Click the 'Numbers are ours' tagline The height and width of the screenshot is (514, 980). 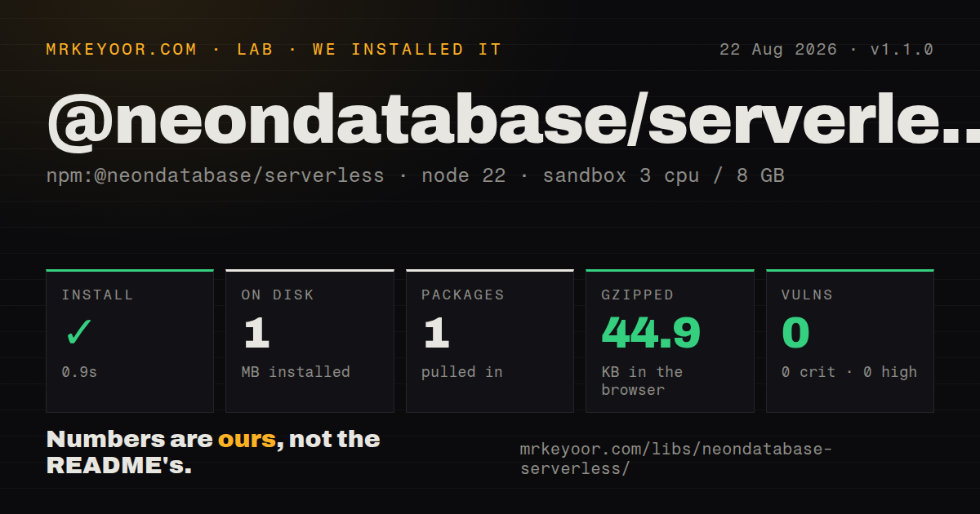[x=213, y=452]
